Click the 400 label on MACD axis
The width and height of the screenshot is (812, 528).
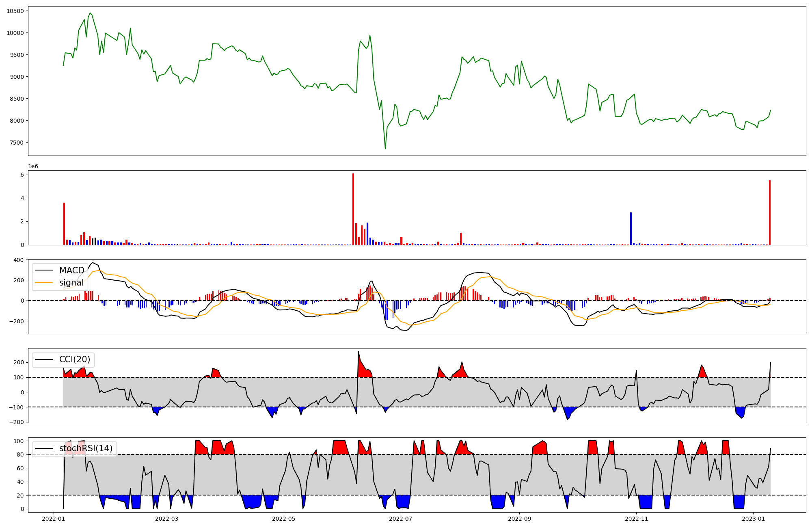pyautogui.click(x=19, y=260)
